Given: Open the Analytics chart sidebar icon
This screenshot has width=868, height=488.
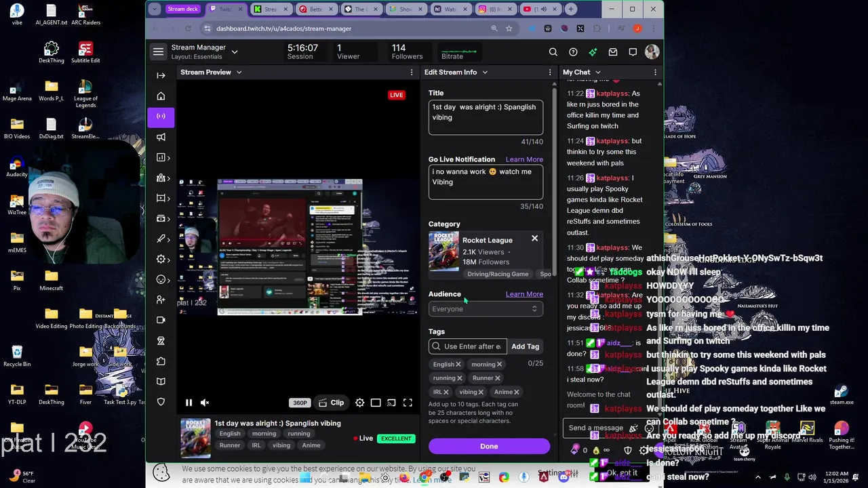Looking at the screenshot, I should tap(161, 157).
